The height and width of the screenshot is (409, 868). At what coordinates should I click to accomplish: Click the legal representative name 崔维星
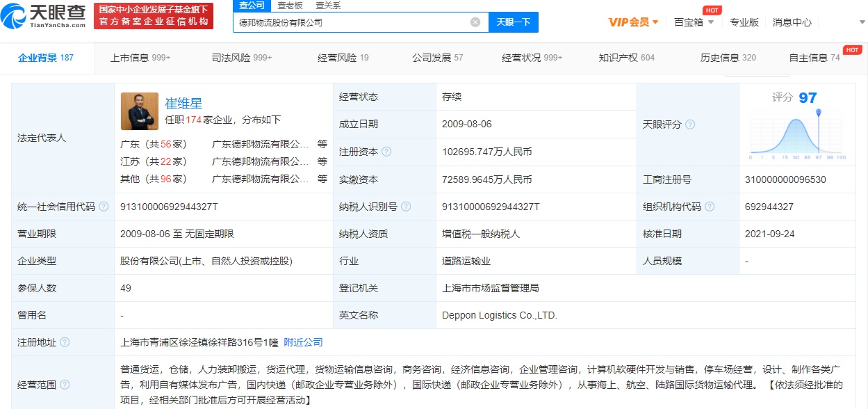[x=183, y=104]
